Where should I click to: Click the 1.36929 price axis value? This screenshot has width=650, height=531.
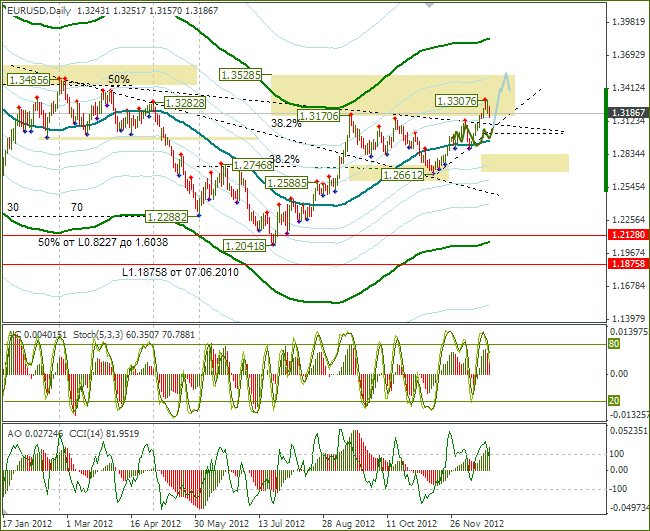click(629, 55)
